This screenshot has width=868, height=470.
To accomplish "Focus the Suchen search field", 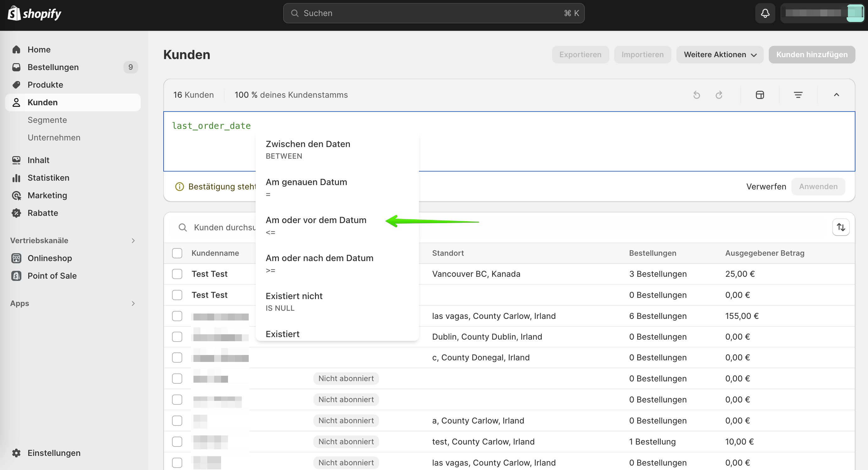I will pyautogui.click(x=434, y=13).
